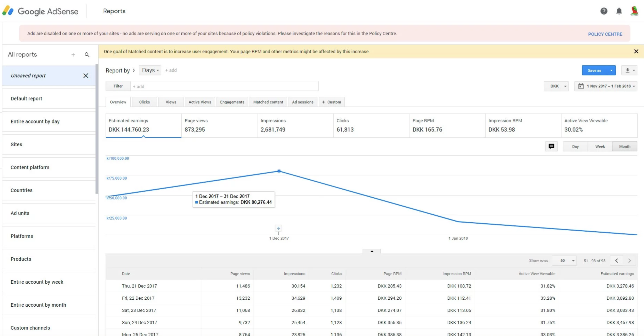Open the date range picker
Viewport: 644px width, 336px height.
(x=606, y=86)
